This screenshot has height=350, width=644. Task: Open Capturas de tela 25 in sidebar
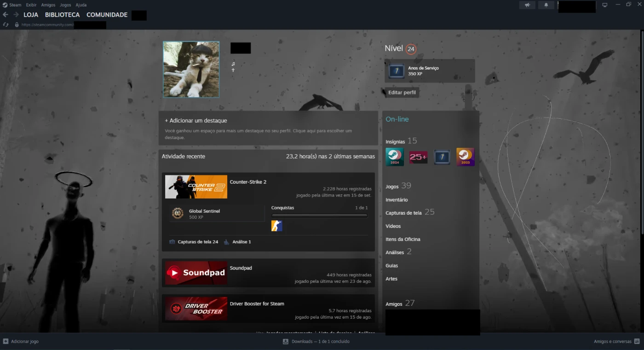click(x=410, y=212)
